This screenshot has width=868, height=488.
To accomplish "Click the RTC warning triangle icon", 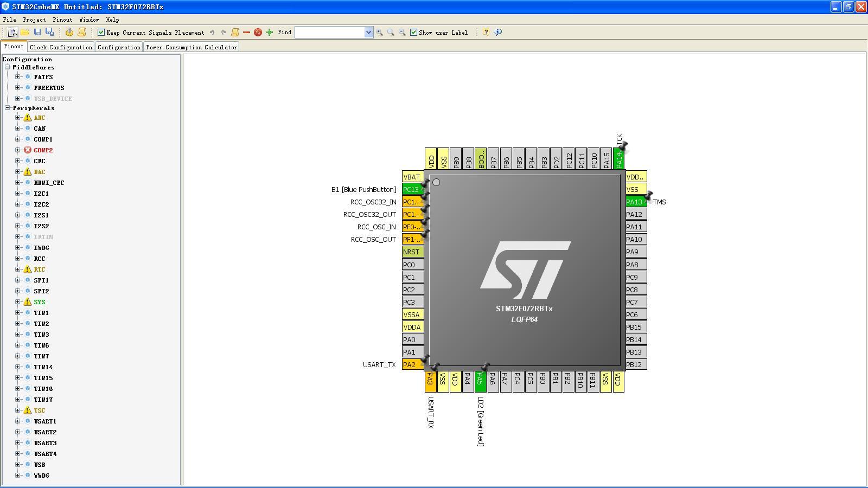I will tap(28, 269).
